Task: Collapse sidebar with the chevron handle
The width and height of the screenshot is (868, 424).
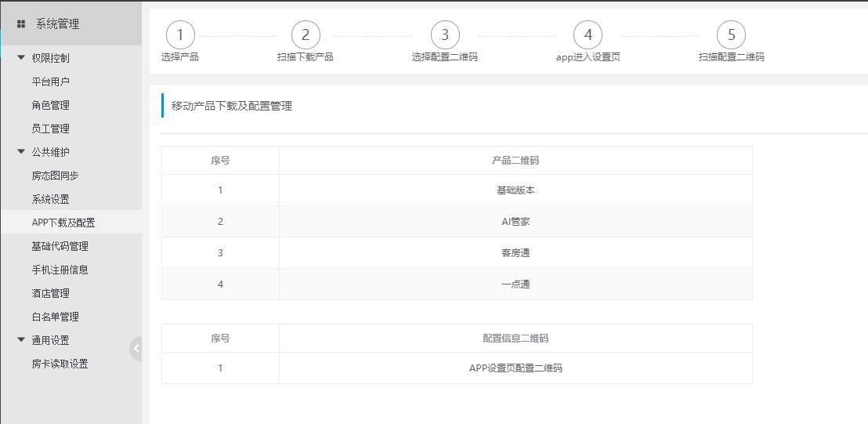Action: click(x=136, y=349)
